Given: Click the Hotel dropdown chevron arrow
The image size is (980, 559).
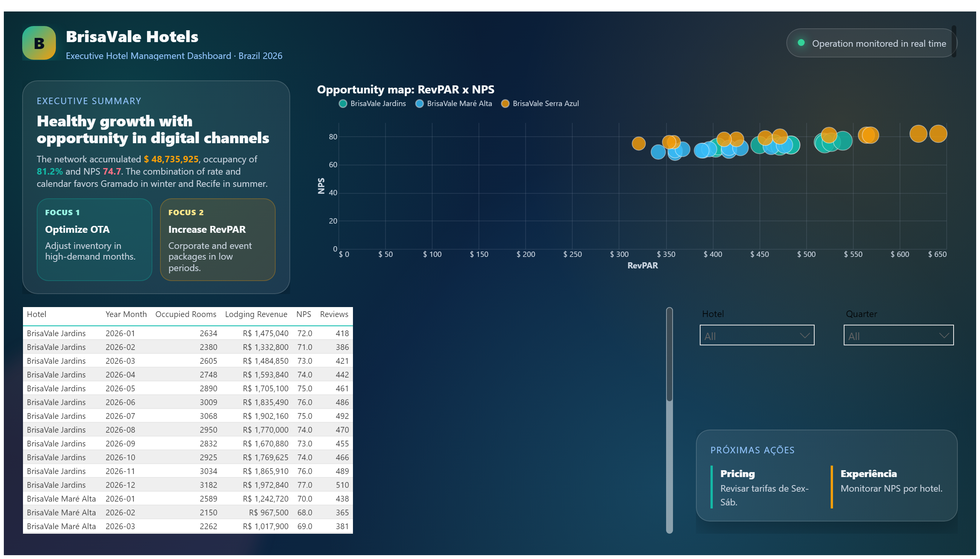Looking at the screenshot, I should [805, 335].
